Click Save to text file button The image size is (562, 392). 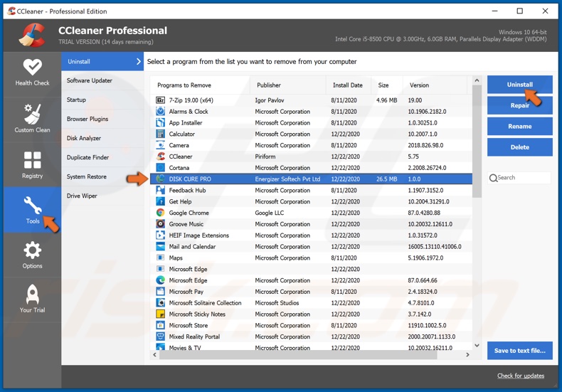[x=520, y=351]
